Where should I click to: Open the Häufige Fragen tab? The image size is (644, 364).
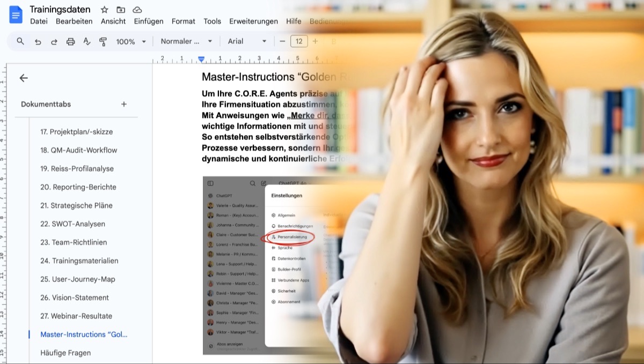point(65,353)
